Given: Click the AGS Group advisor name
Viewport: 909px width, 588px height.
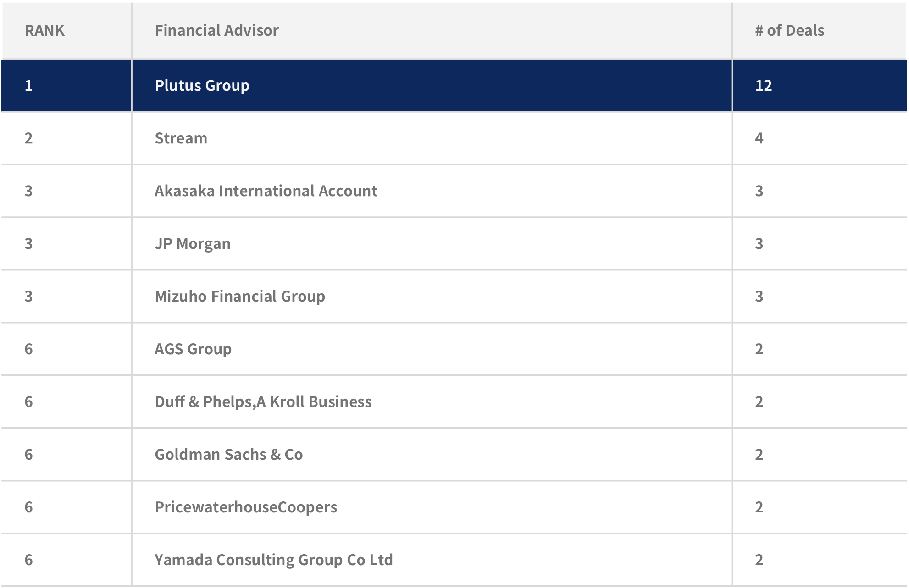Looking at the screenshot, I should coord(193,349).
